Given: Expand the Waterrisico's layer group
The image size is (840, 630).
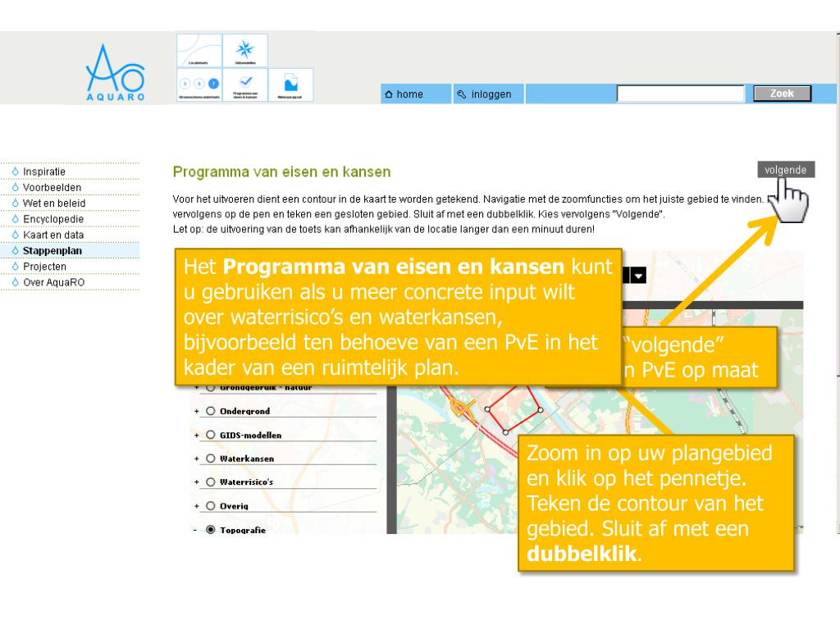Looking at the screenshot, I should (197, 482).
